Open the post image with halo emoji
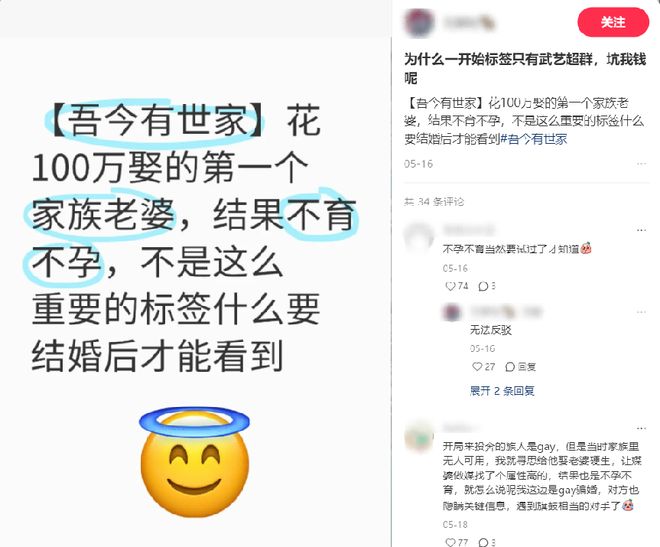Screen dimensions: 660x547 (195, 274)
